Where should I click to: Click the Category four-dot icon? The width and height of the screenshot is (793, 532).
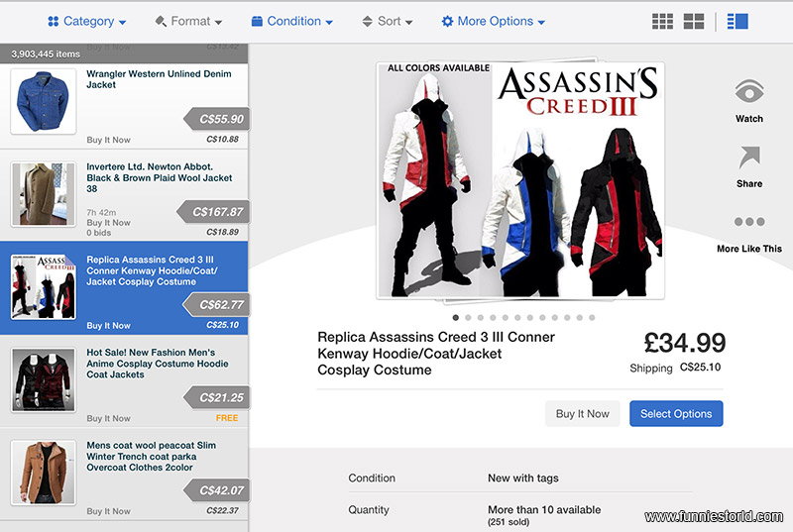point(54,21)
